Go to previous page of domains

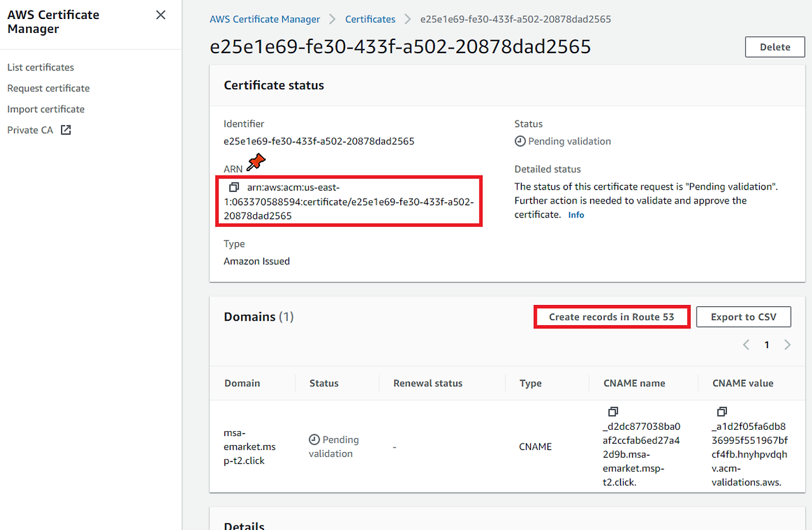pos(746,345)
